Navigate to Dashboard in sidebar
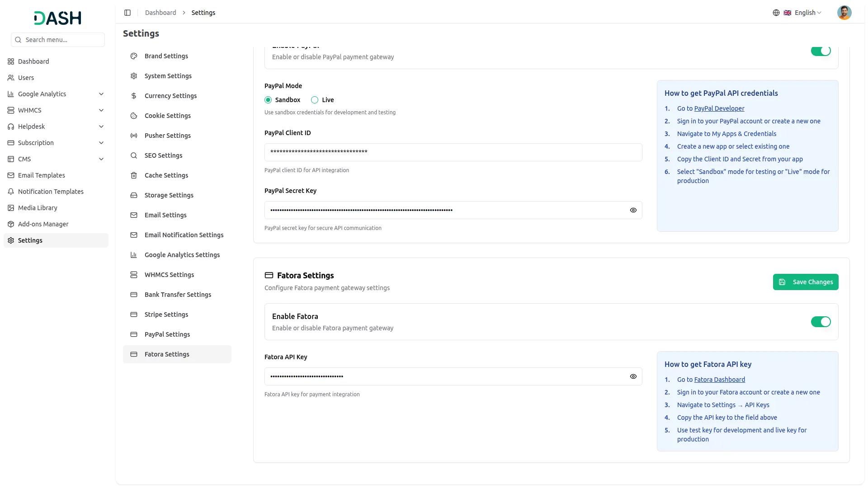The width and height of the screenshot is (868, 488). click(x=56, y=61)
